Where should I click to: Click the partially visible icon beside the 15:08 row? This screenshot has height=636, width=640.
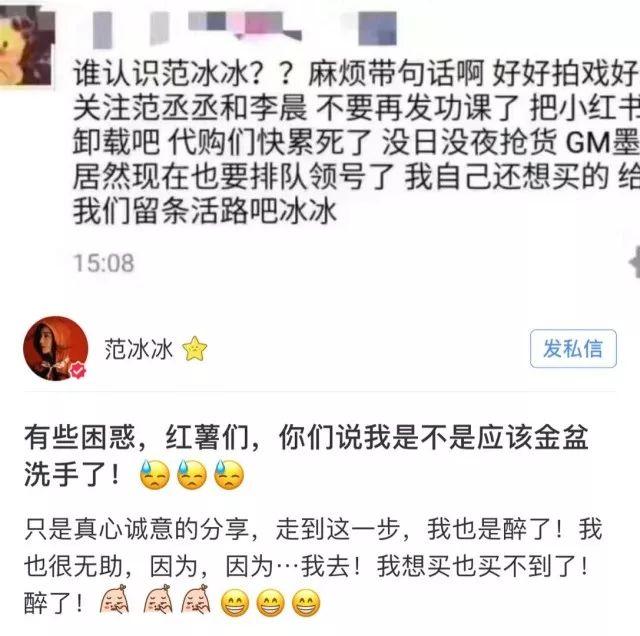click(x=634, y=262)
